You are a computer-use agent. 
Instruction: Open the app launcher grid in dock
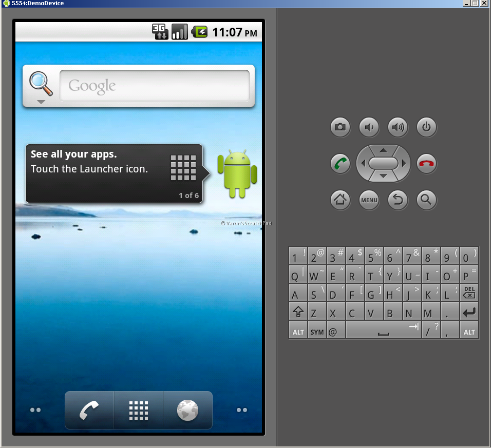tap(139, 410)
